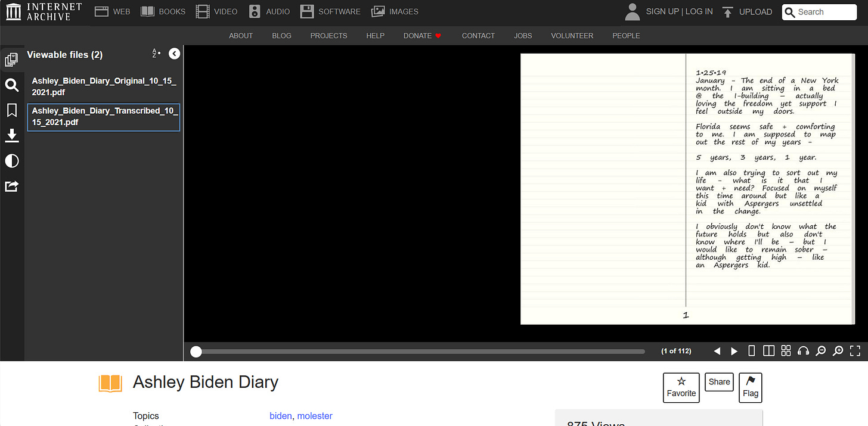This screenshot has width=868, height=426.
Task: Open the biden topic link
Action: [x=281, y=416]
